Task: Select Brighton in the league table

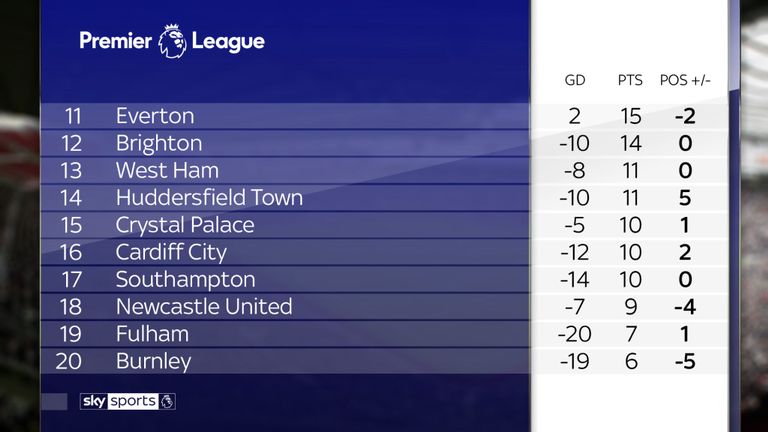Action: click(158, 143)
